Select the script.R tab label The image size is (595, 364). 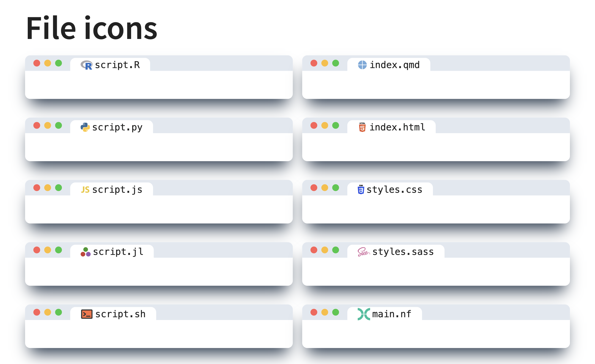(117, 65)
